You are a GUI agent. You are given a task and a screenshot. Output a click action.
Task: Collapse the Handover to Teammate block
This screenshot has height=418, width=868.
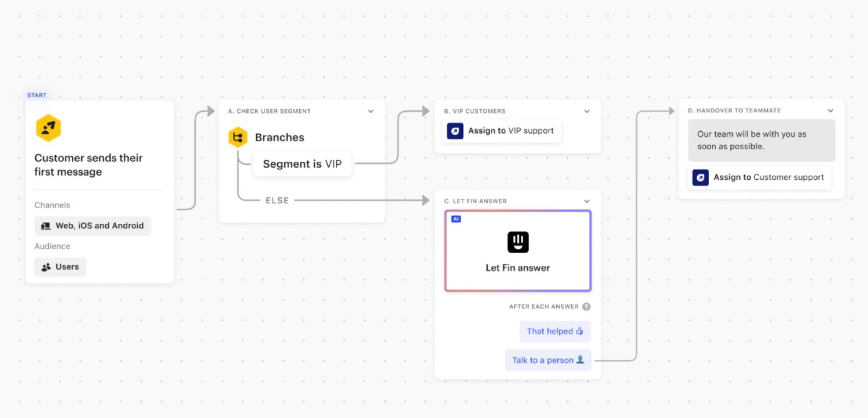click(830, 110)
